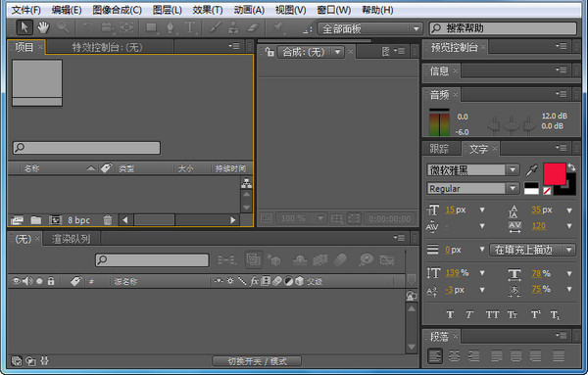Click Interpret Footage icon at project panel bottom
This screenshot has width=588, height=375.
[17, 220]
